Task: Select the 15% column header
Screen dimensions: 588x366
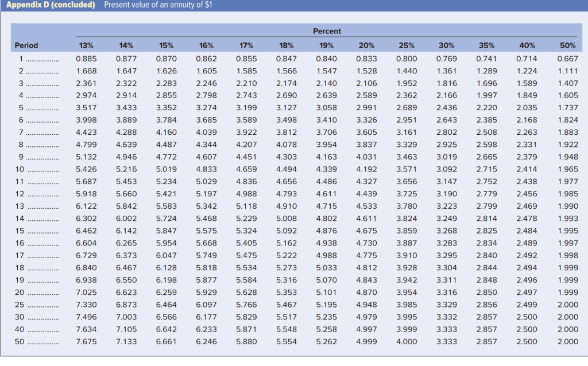Action: [x=166, y=45]
